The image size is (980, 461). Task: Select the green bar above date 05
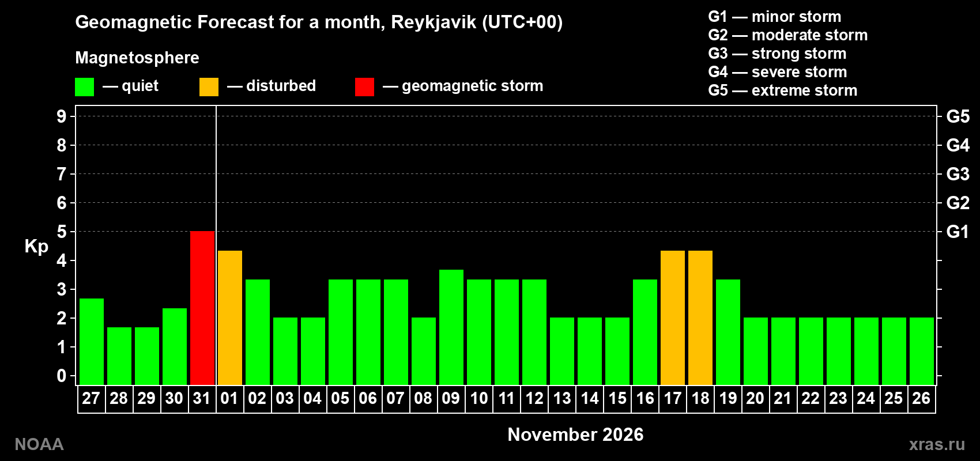[x=341, y=332]
